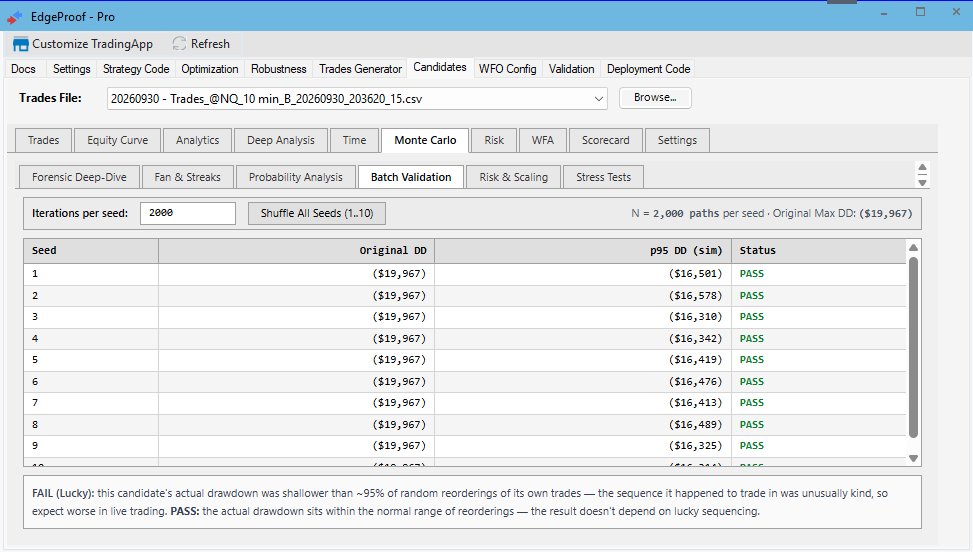Click p95 value ($16,325) for seed 9
The height and width of the screenshot is (552, 973).
coord(695,446)
